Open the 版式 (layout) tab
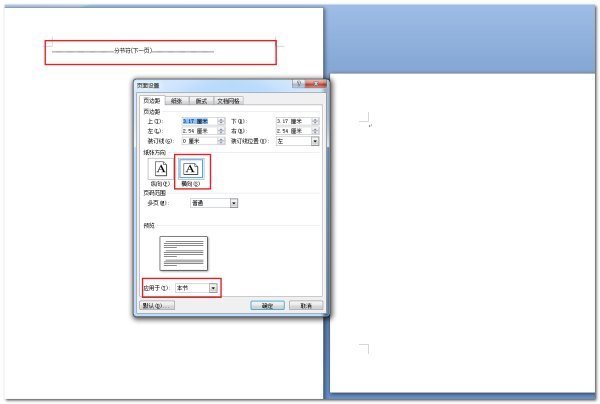The height and width of the screenshot is (404, 600). coord(201,100)
